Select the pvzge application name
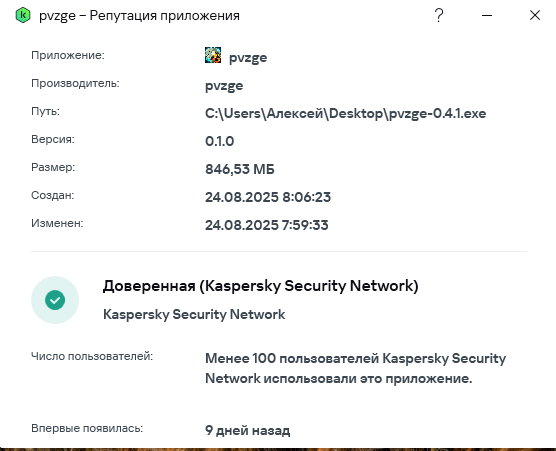This screenshot has width=556, height=451. pyautogui.click(x=248, y=57)
